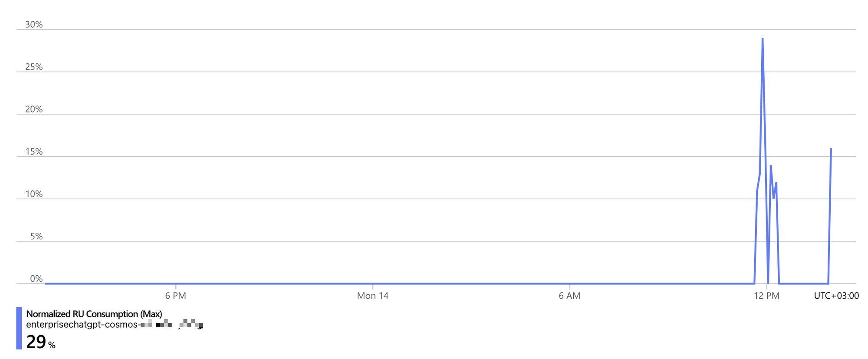Select the Normalized RU Consumption (Max) legend title
Screen dimensions: 868x359
point(94,314)
